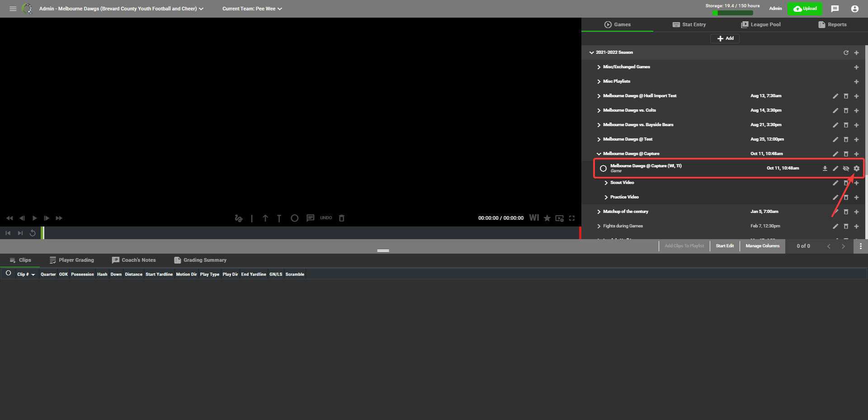Toggle visibility of Capture game video

pos(846,168)
